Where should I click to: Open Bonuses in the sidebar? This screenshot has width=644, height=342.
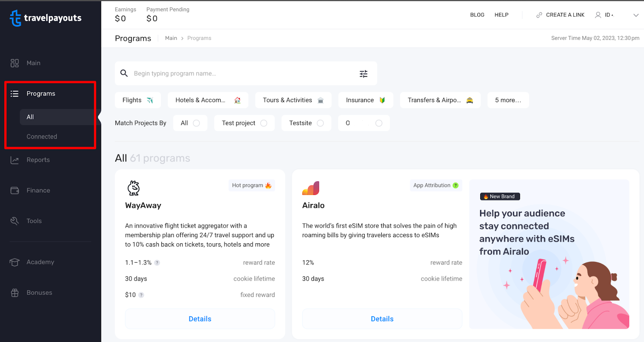coord(39,293)
